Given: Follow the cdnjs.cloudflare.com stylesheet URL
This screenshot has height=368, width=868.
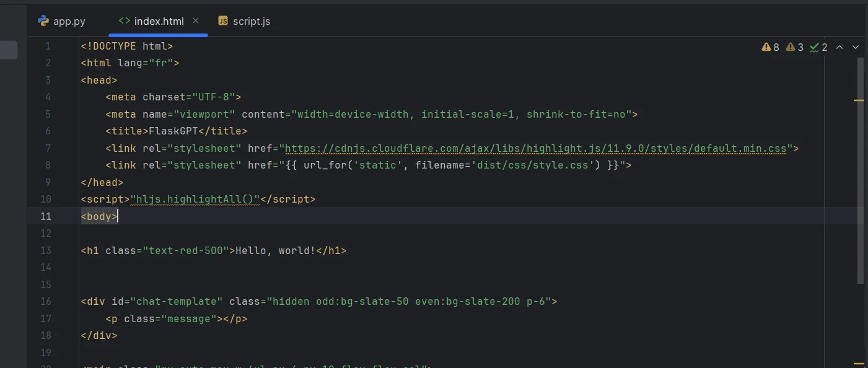Looking at the screenshot, I should tap(535, 149).
